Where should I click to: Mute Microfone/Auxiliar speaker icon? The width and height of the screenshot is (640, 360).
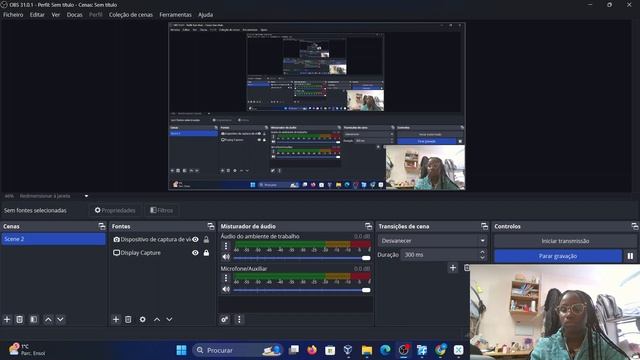click(226, 289)
